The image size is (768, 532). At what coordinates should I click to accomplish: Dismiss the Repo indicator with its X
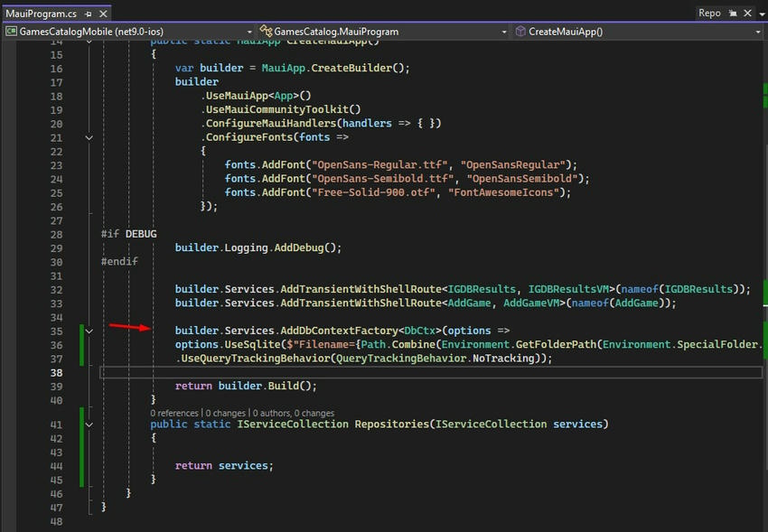click(747, 13)
